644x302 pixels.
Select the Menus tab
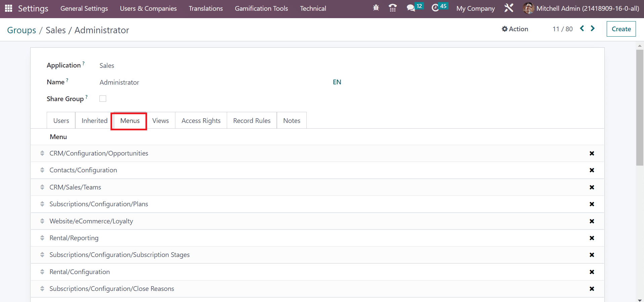(130, 121)
